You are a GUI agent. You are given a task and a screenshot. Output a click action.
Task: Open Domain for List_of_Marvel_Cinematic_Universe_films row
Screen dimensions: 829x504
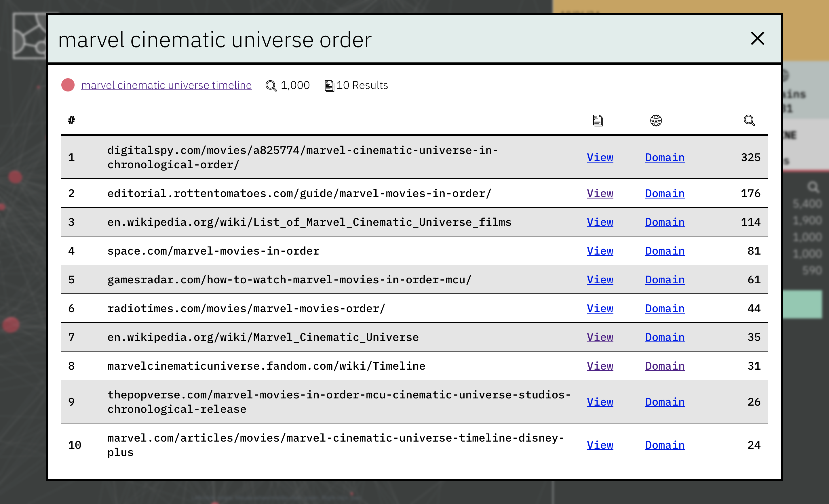click(665, 222)
